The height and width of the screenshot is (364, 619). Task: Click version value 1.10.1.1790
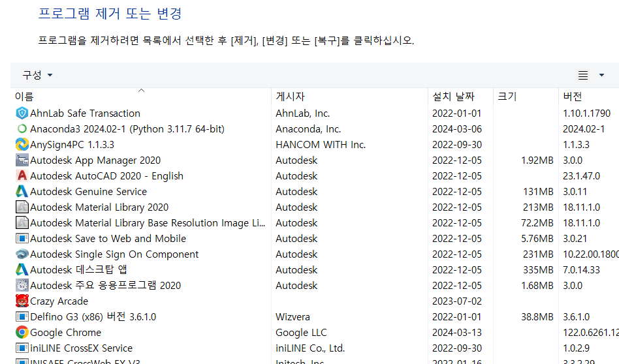point(586,114)
